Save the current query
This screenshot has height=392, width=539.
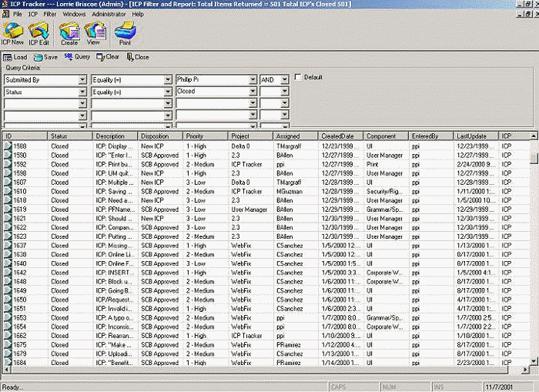(x=45, y=57)
